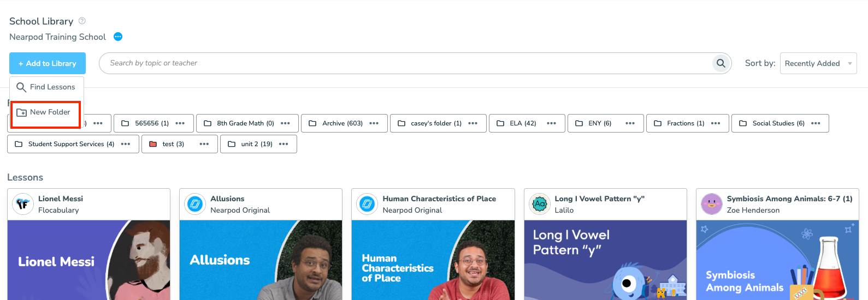Open the three-dot menu for the test folder
The height and width of the screenshot is (300, 868).
tap(204, 144)
